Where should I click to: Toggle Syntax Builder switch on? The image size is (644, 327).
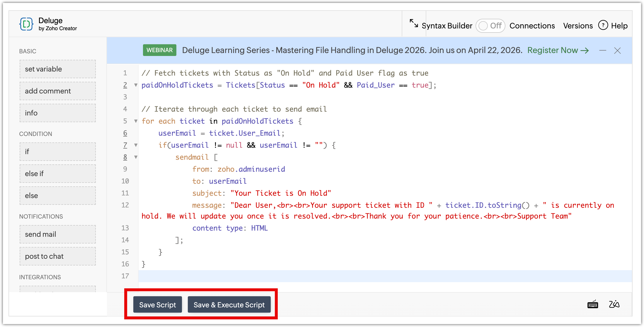(x=490, y=26)
